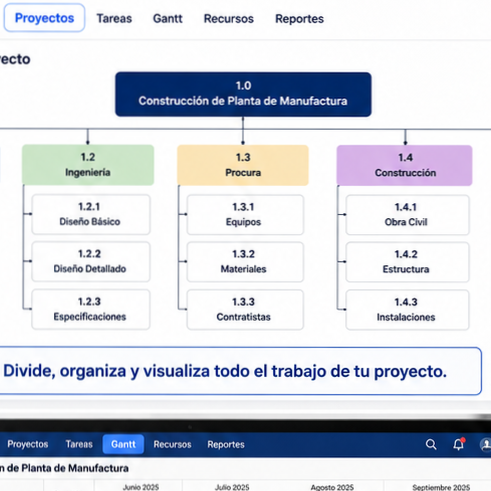
Task: Open the 1.3.2 Materiales item
Action: [245, 262]
